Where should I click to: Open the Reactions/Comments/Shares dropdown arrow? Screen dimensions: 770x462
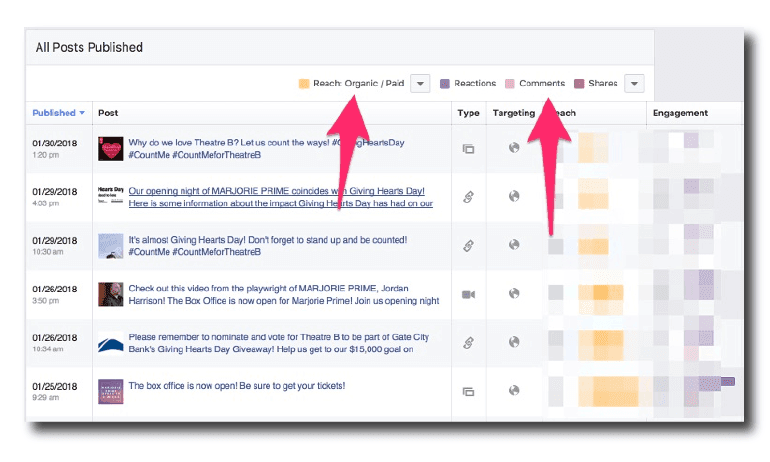click(x=634, y=83)
